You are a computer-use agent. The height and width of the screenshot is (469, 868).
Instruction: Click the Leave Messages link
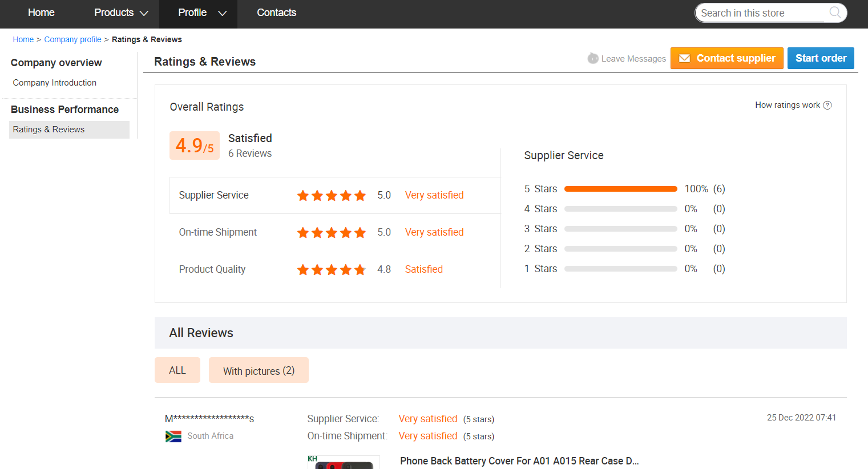point(633,59)
